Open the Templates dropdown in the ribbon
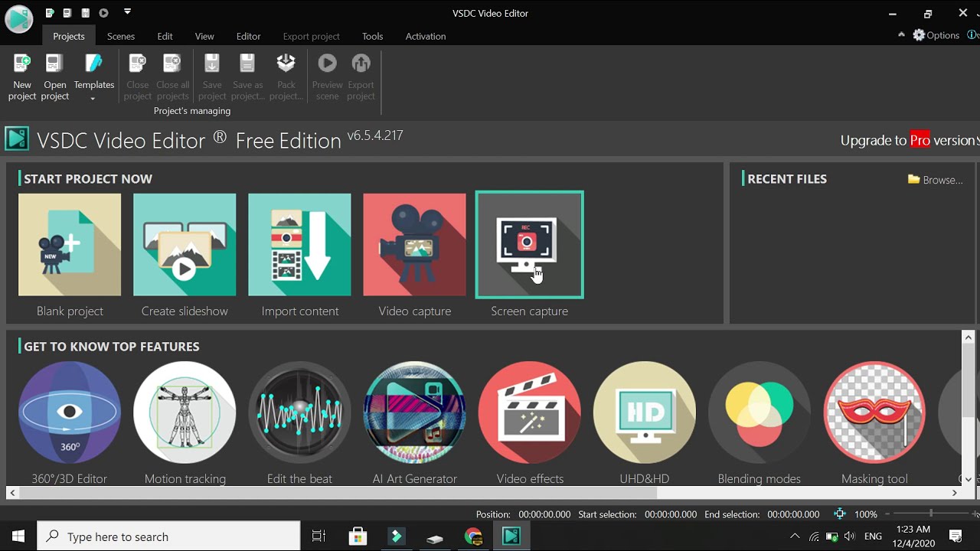This screenshot has width=980, height=551. click(x=93, y=77)
